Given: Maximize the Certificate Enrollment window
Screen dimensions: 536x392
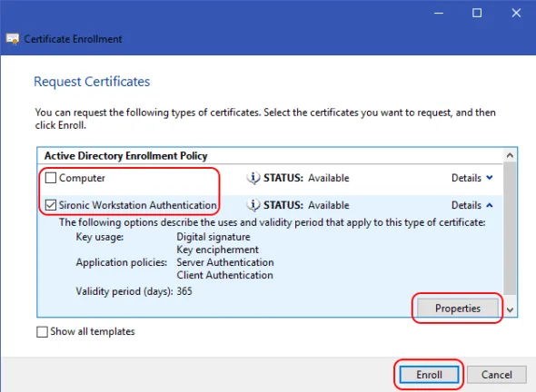Looking at the screenshot, I should 477,13.
